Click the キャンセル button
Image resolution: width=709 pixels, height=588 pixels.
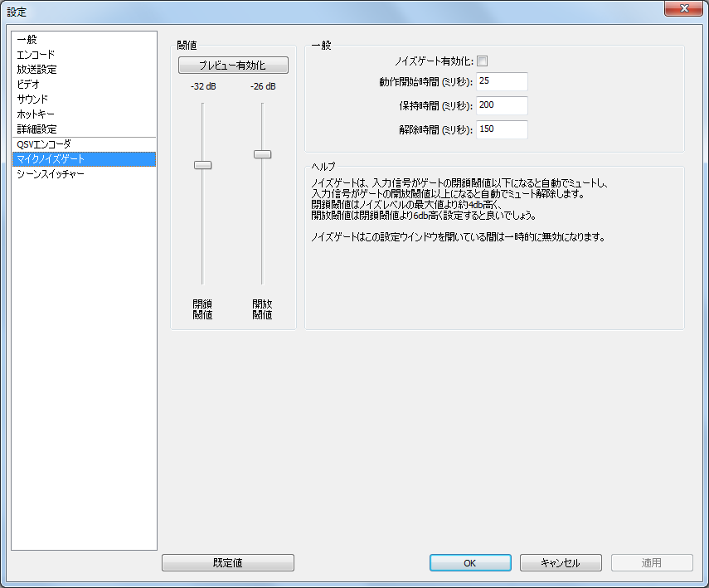coord(561,562)
